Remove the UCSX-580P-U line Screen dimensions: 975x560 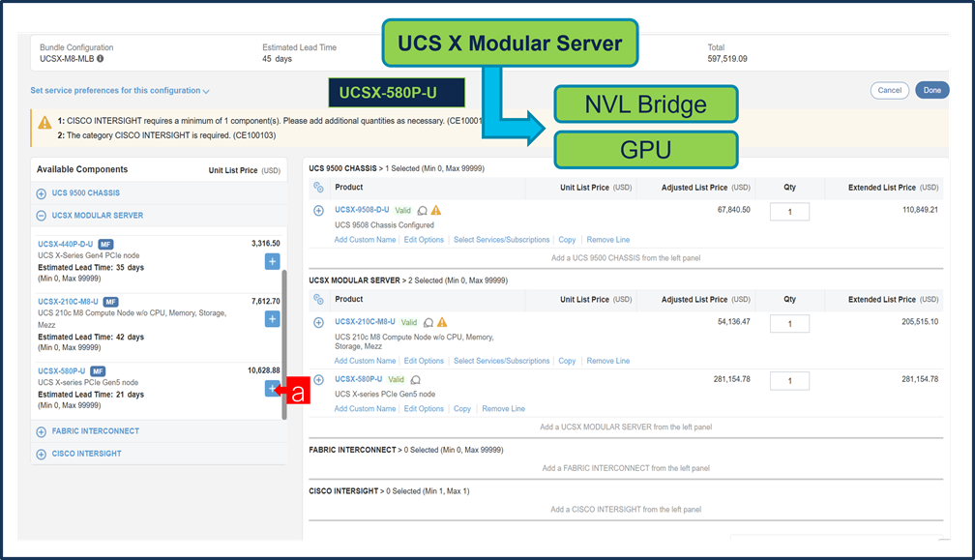504,409
